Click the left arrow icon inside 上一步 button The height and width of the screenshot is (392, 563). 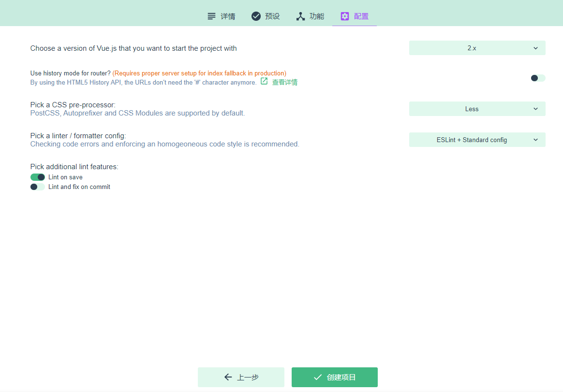pyautogui.click(x=228, y=377)
